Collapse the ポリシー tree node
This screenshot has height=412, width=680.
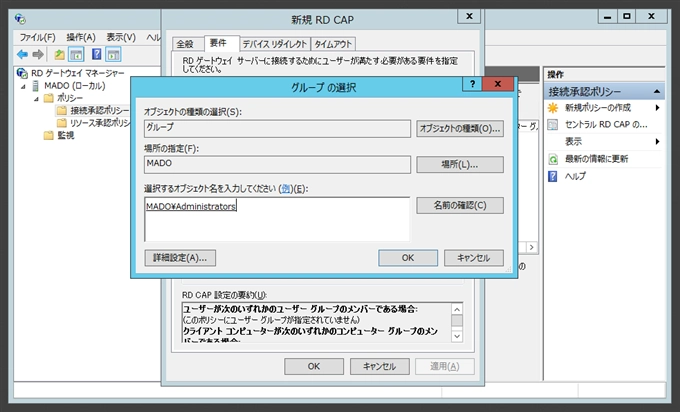click(36, 99)
